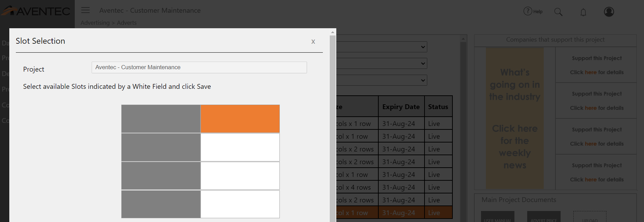
Task: Open the hamburger navigation menu
Action: [x=85, y=10]
